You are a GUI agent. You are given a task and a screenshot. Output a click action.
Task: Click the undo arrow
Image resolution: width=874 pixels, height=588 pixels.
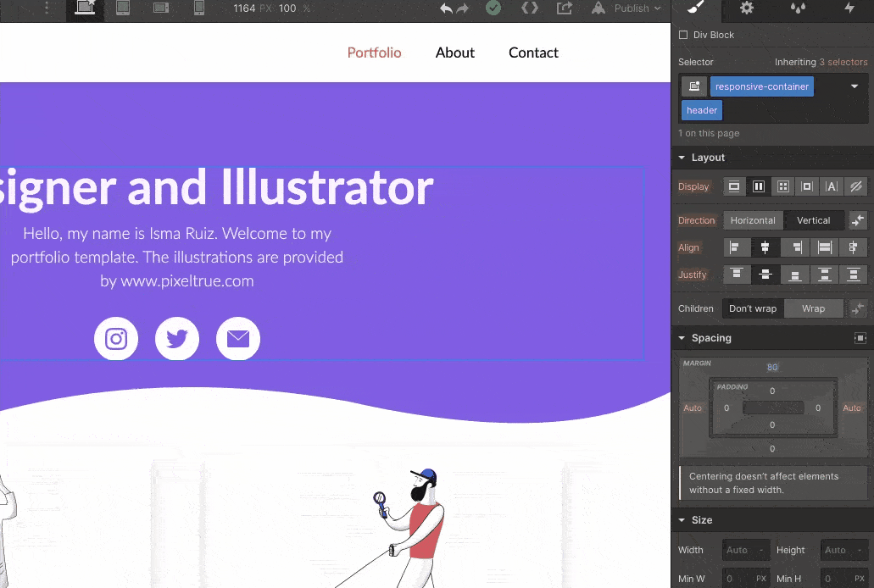click(446, 8)
